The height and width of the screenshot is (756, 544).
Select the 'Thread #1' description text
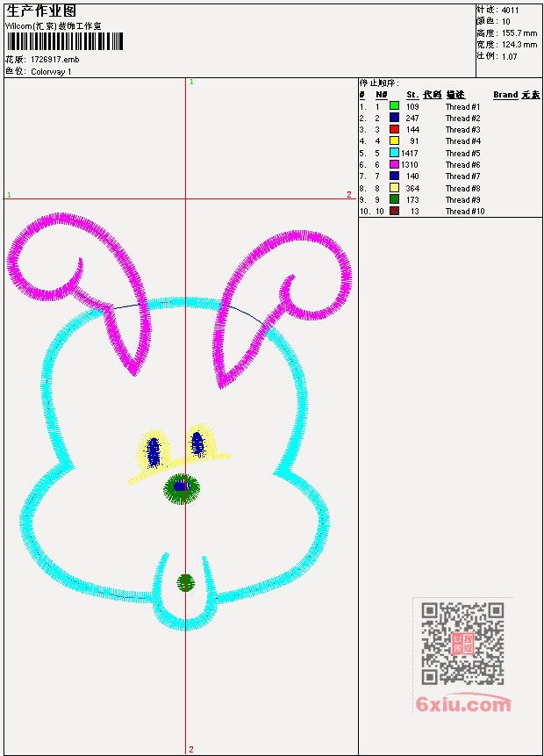coord(462,106)
